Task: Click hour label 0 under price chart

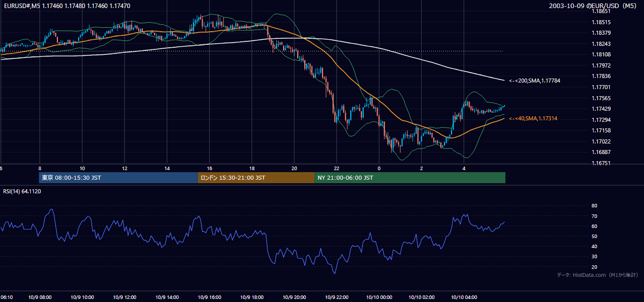Action: pos(379,168)
